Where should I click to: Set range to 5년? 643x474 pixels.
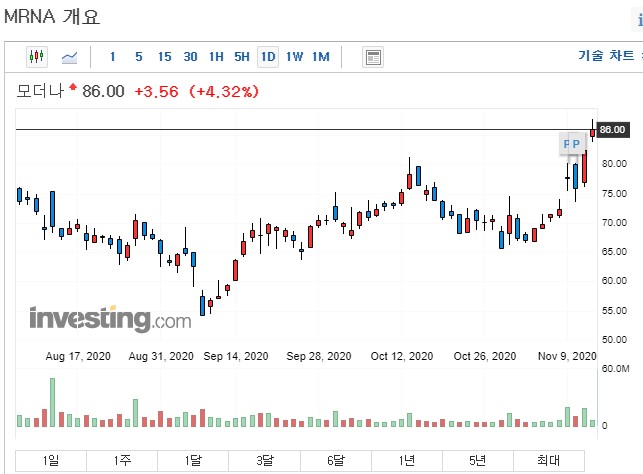(478, 460)
